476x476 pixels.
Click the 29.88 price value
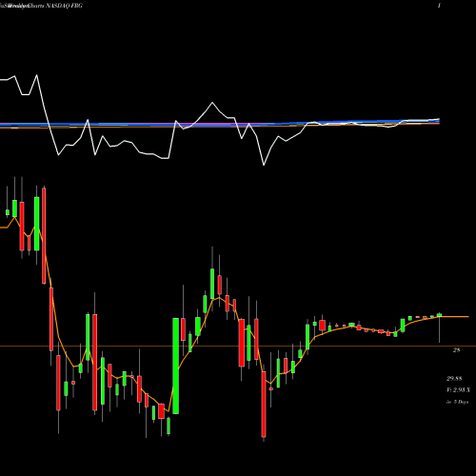pyautogui.click(x=454, y=379)
